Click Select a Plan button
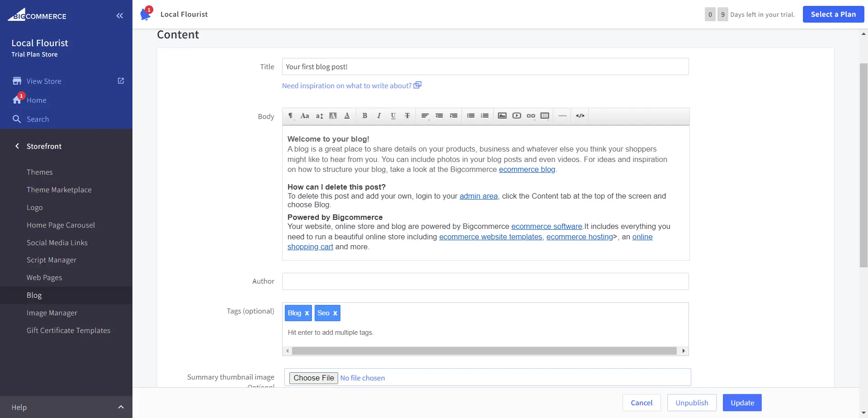 point(833,14)
